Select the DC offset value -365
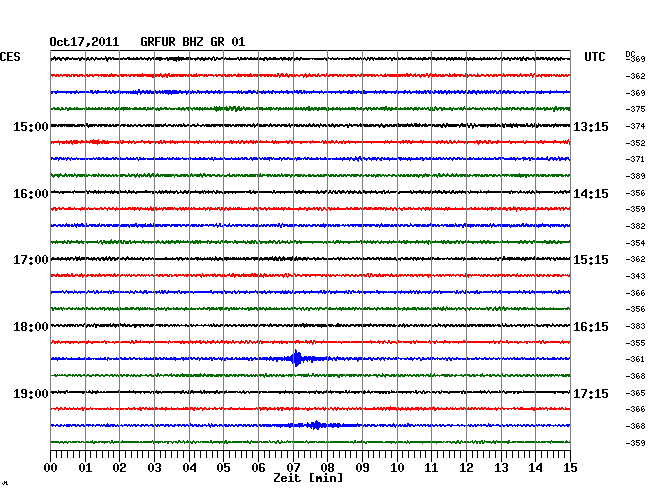The height and width of the screenshot is (494, 650). tap(635, 392)
